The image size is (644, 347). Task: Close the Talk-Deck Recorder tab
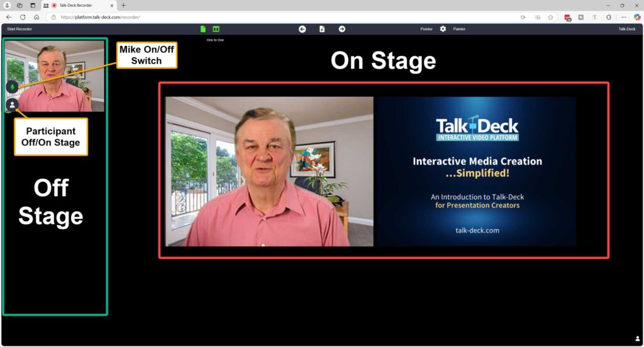[112, 5]
